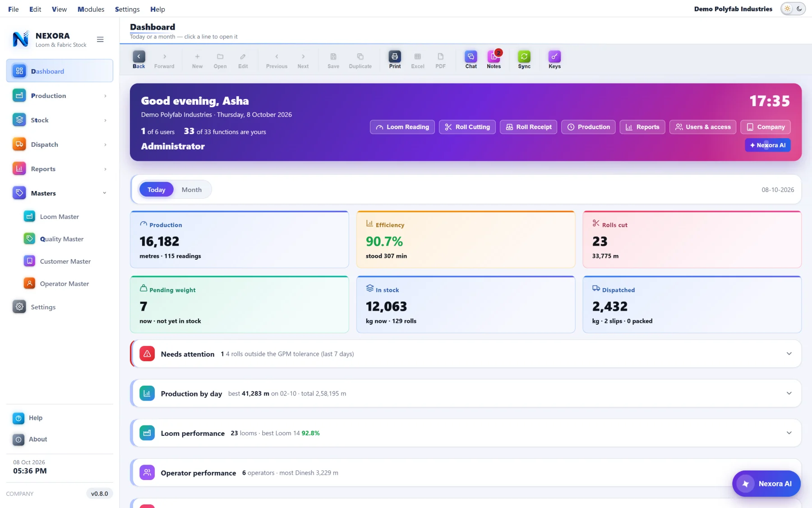Expand the Operator performance panel
812x508 pixels.
tap(466, 473)
